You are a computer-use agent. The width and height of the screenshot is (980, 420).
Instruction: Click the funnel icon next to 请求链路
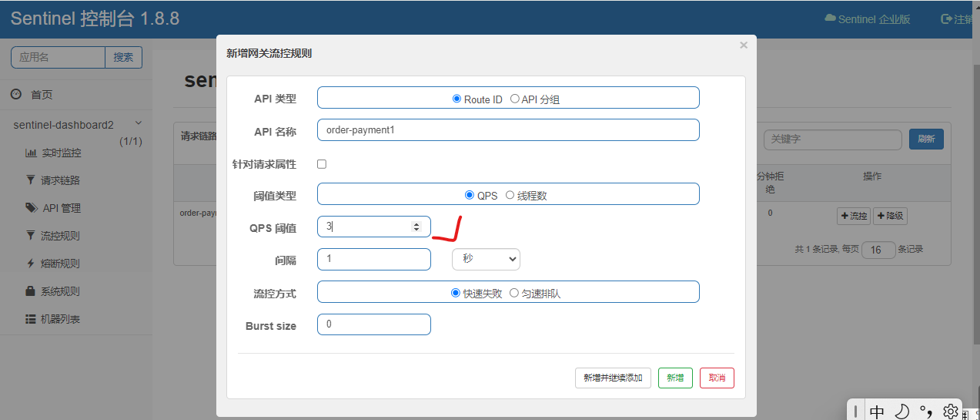point(30,180)
